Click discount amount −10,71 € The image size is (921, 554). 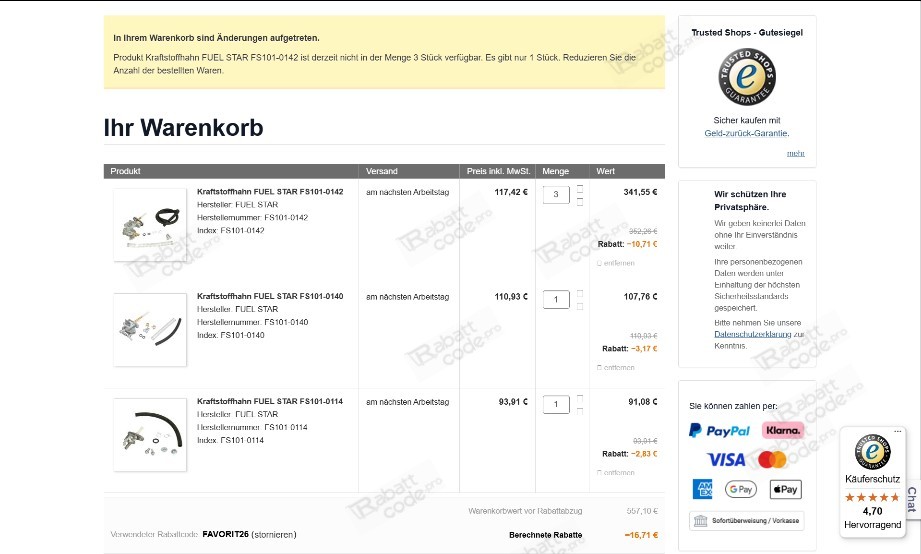click(642, 244)
